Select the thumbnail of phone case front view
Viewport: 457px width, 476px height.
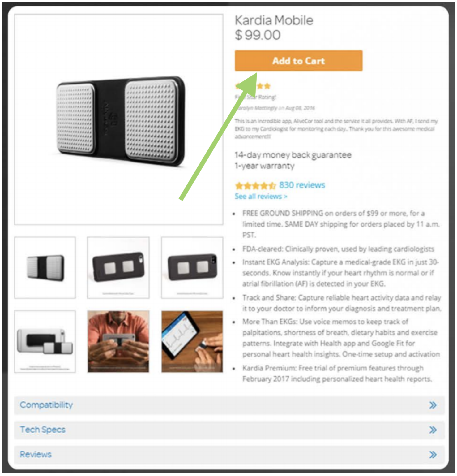[192, 268]
